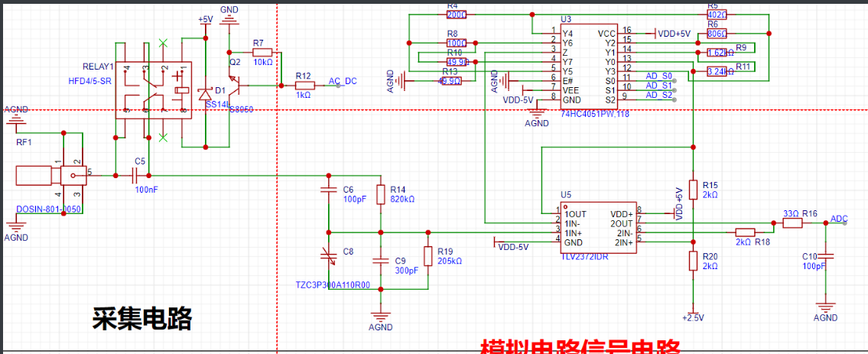Select the C5 capacitor symbol

135,176
